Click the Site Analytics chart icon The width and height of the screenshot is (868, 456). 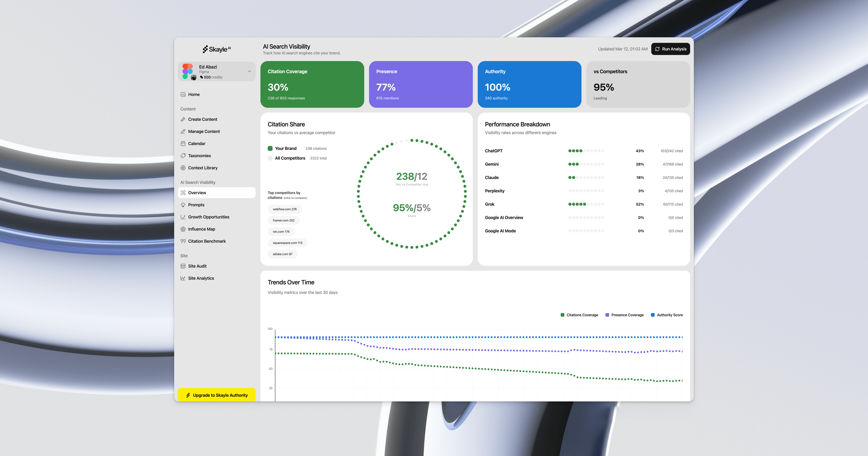[x=183, y=278]
